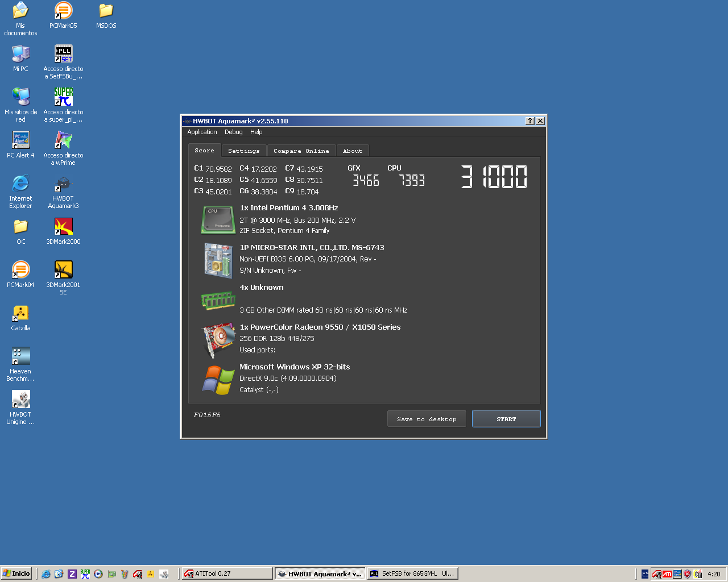Image resolution: width=728 pixels, height=582 pixels.
Task: Click the taskbar clock showing 4:20
Action: coord(714,574)
